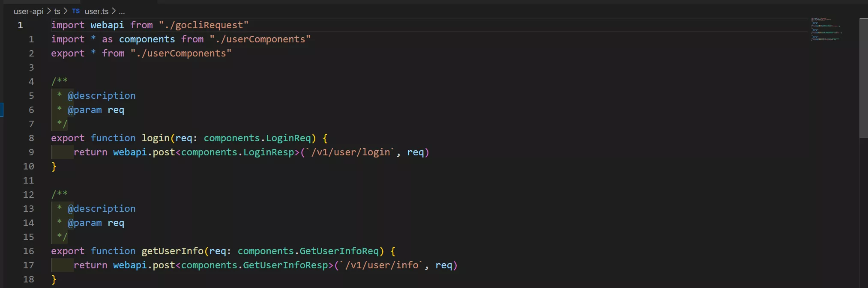This screenshot has height=288, width=868.
Task: Place cursor on the getUserInfo function name
Action: coord(172,251)
